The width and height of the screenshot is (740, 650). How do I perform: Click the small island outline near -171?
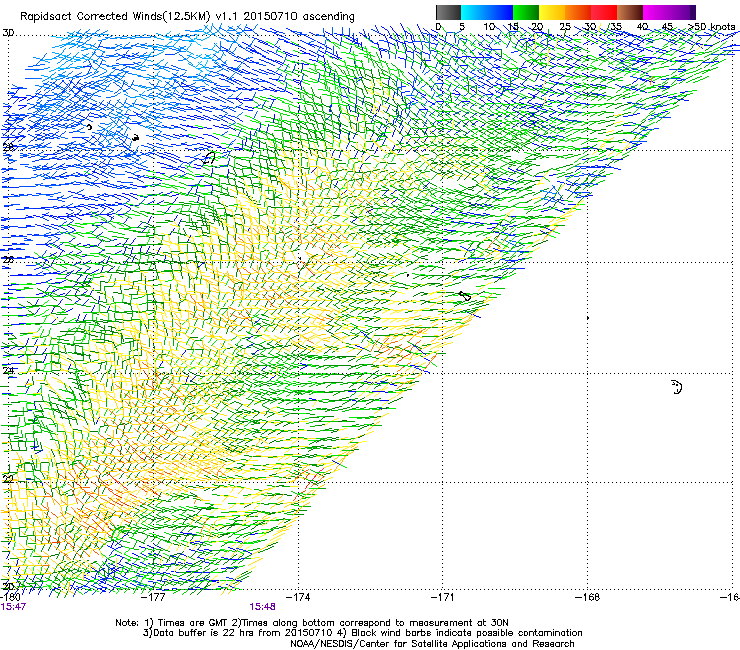point(465,296)
